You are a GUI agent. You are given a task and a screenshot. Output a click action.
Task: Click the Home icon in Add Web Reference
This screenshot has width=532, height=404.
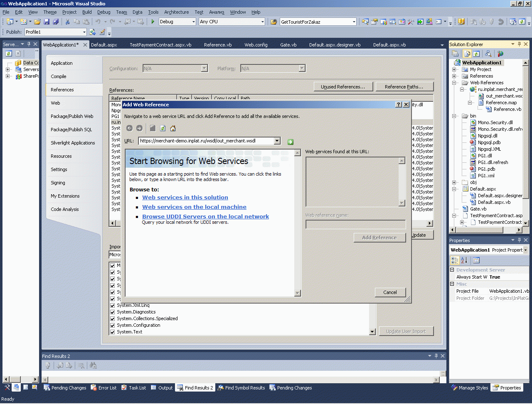coord(173,128)
